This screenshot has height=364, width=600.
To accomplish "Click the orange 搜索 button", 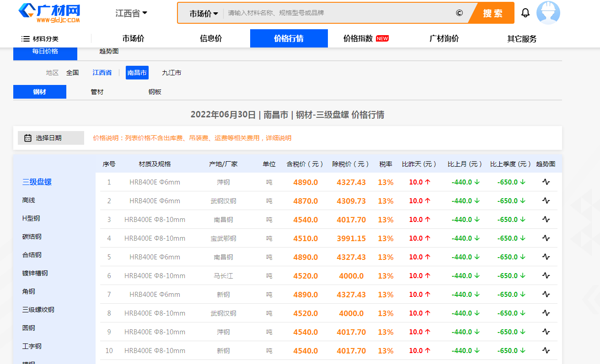I will coord(493,13).
